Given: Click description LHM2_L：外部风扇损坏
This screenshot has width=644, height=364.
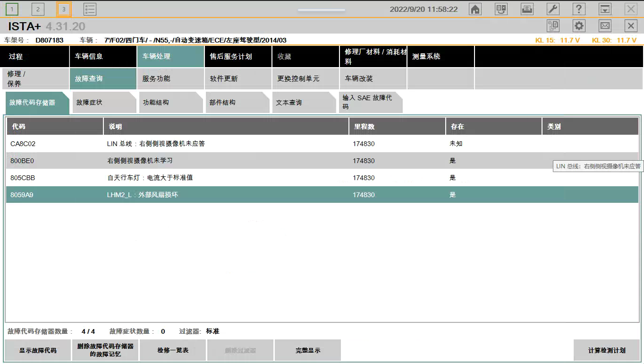Looking at the screenshot, I should (142, 195).
